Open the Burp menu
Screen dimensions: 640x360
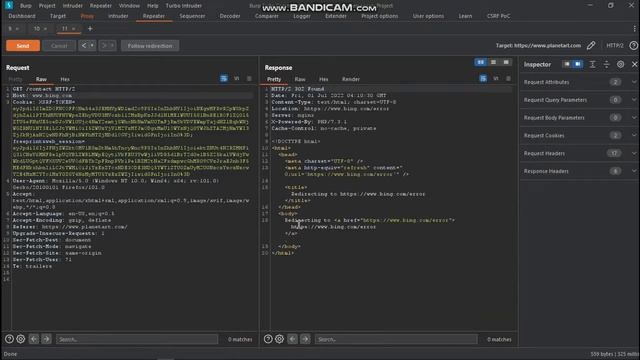pos(26,6)
